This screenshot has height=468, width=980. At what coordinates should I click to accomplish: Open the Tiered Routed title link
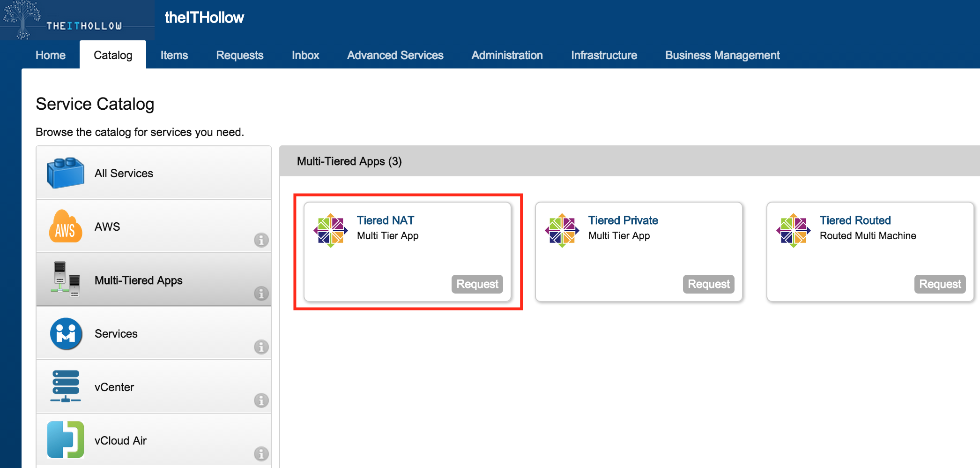click(855, 220)
